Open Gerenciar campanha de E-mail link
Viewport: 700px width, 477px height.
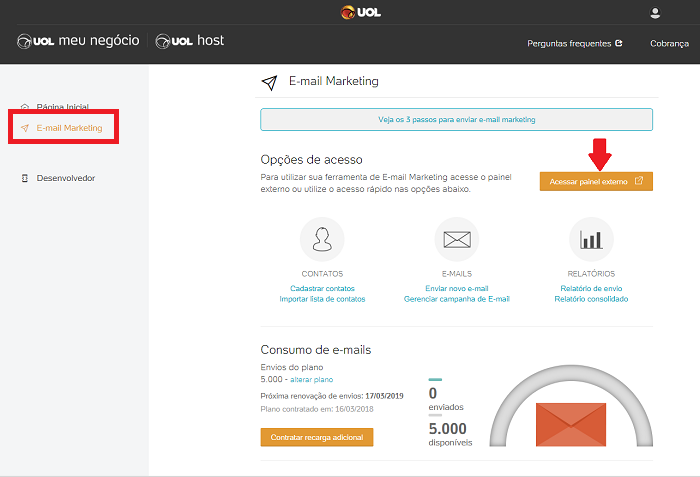pos(457,299)
